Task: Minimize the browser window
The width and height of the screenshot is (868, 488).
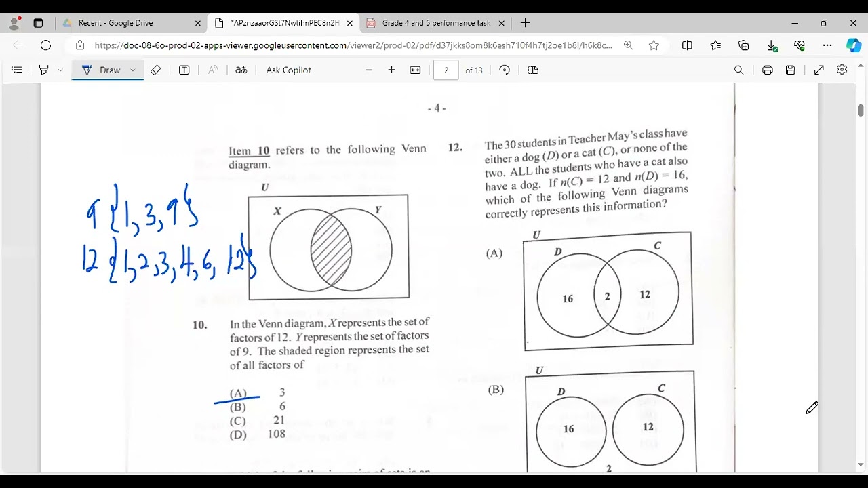Action: click(795, 23)
